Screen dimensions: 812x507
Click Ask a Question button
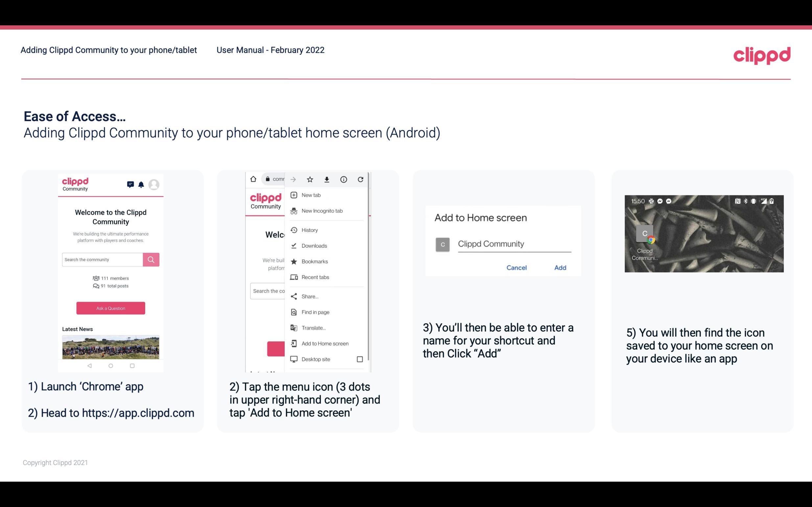pyautogui.click(x=111, y=308)
